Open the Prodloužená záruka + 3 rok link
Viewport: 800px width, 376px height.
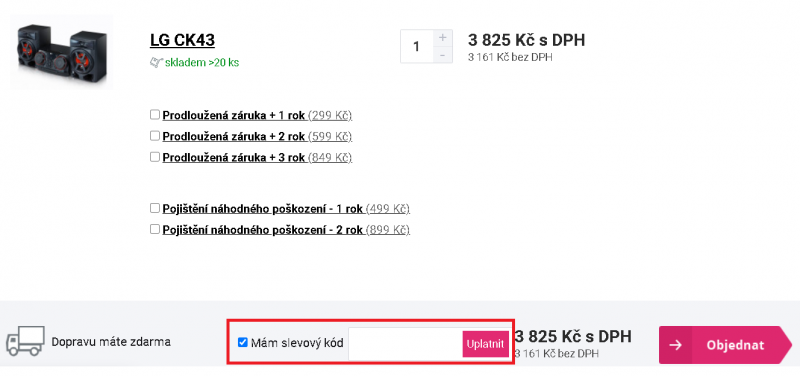click(x=234, y=158)
